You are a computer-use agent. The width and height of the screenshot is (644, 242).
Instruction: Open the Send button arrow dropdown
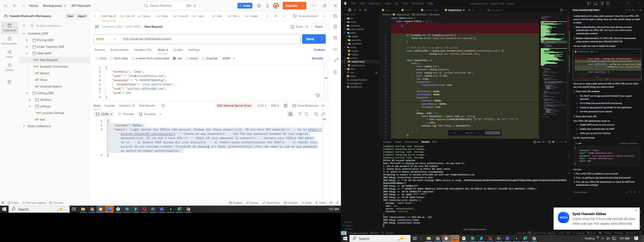(322, 39)
